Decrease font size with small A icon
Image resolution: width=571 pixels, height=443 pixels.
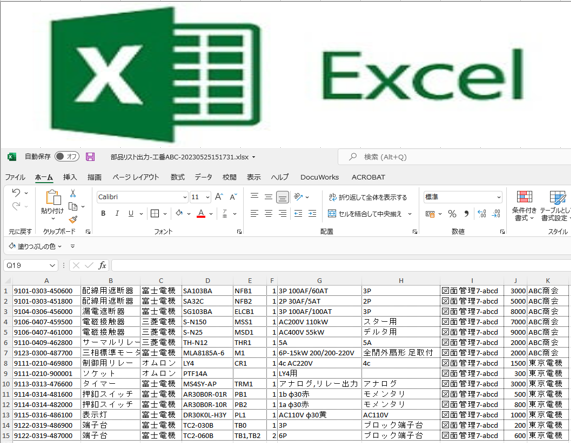233,197
